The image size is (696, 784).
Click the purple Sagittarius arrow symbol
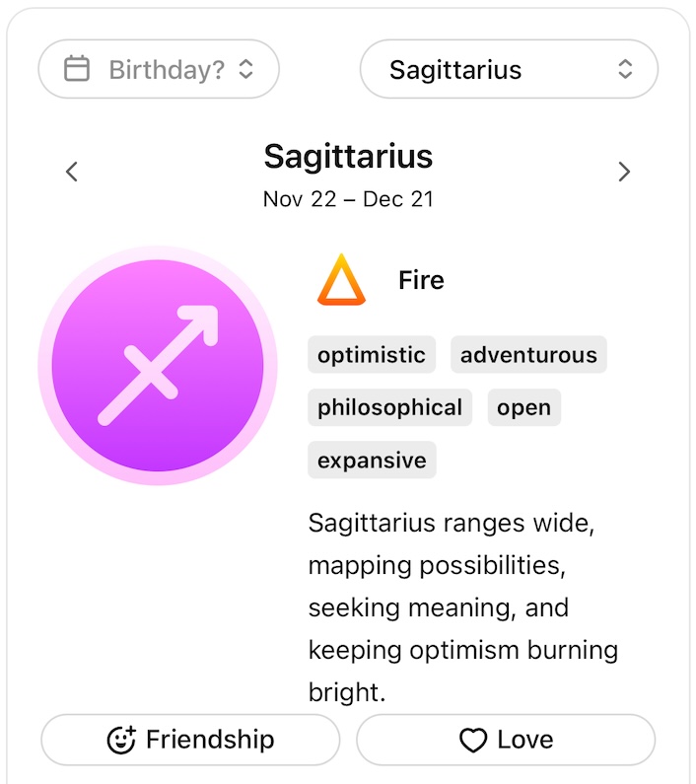pos(158,365)
